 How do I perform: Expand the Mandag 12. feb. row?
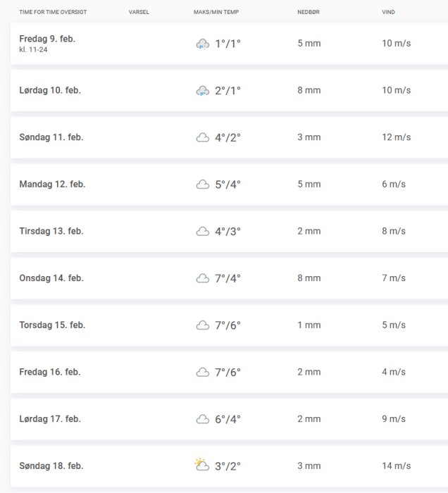(x=229, y=185)
